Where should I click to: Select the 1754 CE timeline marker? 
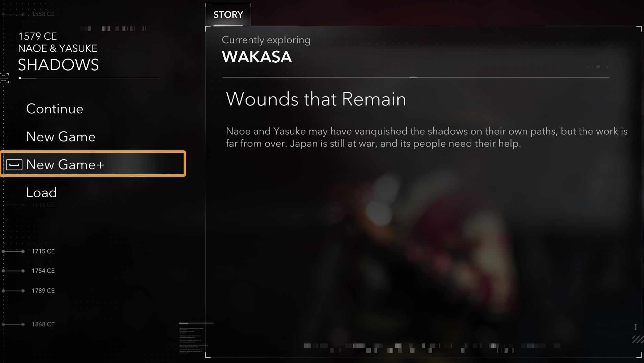43,271
